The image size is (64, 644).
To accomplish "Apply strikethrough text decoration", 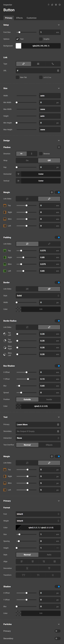I will (49, 568).
